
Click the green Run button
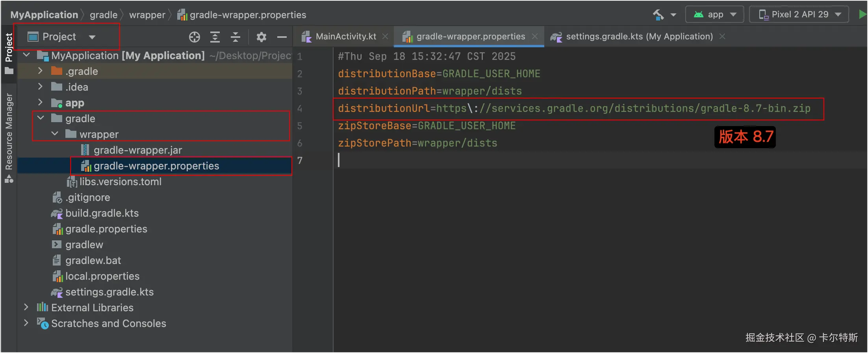[x=862, y=15]
